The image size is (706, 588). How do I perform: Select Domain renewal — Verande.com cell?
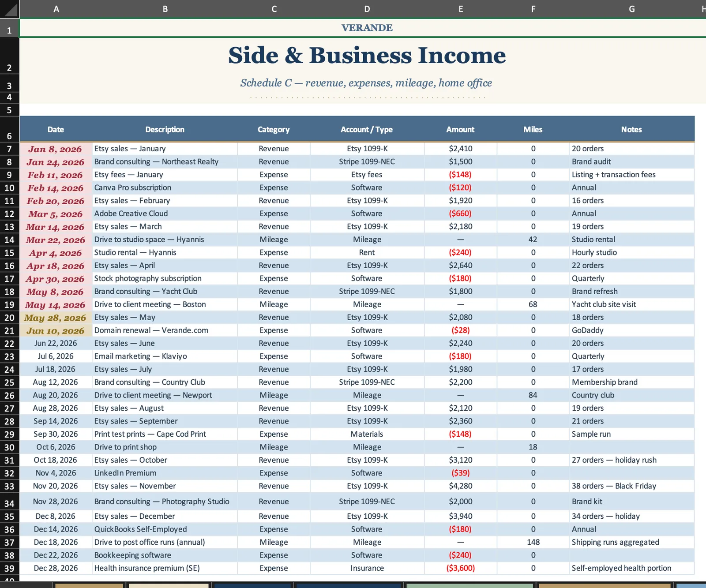point(165,331)
